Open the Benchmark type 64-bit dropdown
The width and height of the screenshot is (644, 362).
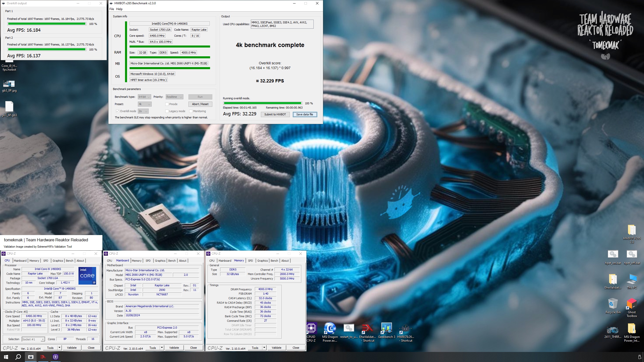click(x=144, y=97)
